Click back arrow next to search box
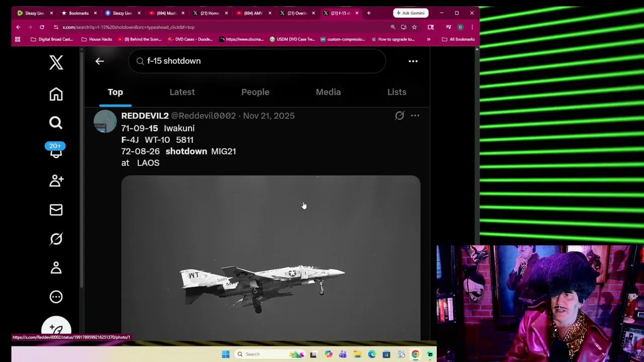644x362 pixels. [x=100, y=61]
